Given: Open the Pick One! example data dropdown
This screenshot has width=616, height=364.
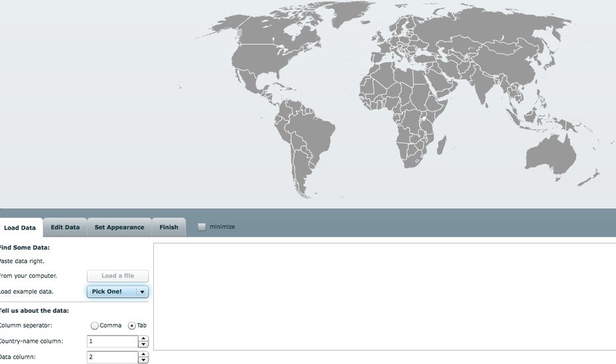Looking at the screenshot, I should (117, 292).
